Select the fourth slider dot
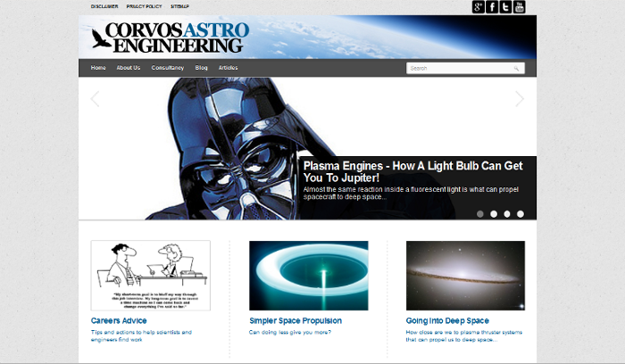This screenshot has height=364, width=625. pyautogui.click(x=521, y=214)
